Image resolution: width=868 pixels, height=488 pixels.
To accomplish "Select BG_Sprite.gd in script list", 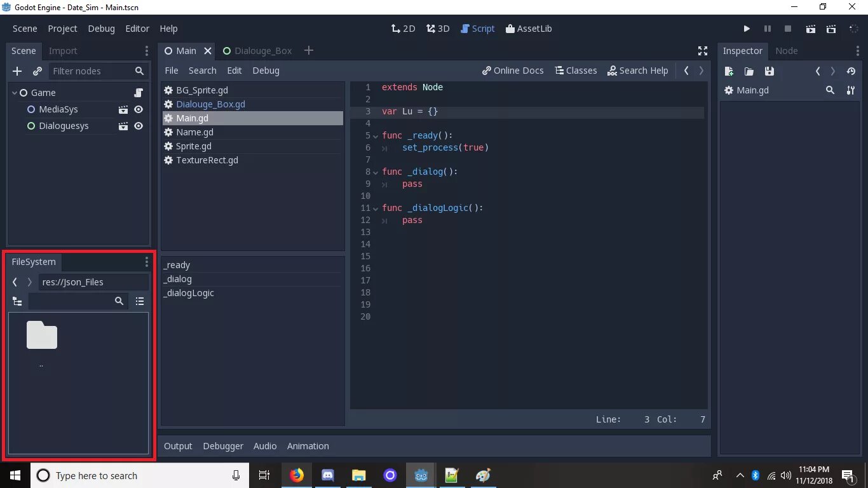I will coord(253,90).
